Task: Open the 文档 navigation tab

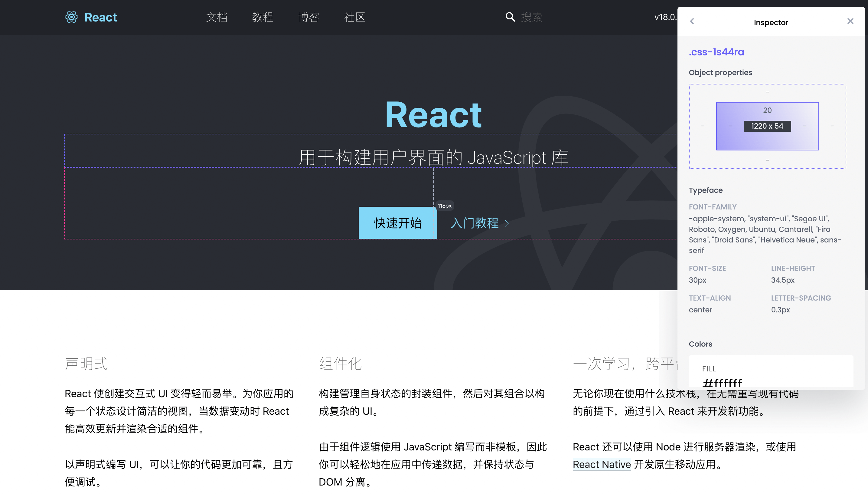Action: 217,17
